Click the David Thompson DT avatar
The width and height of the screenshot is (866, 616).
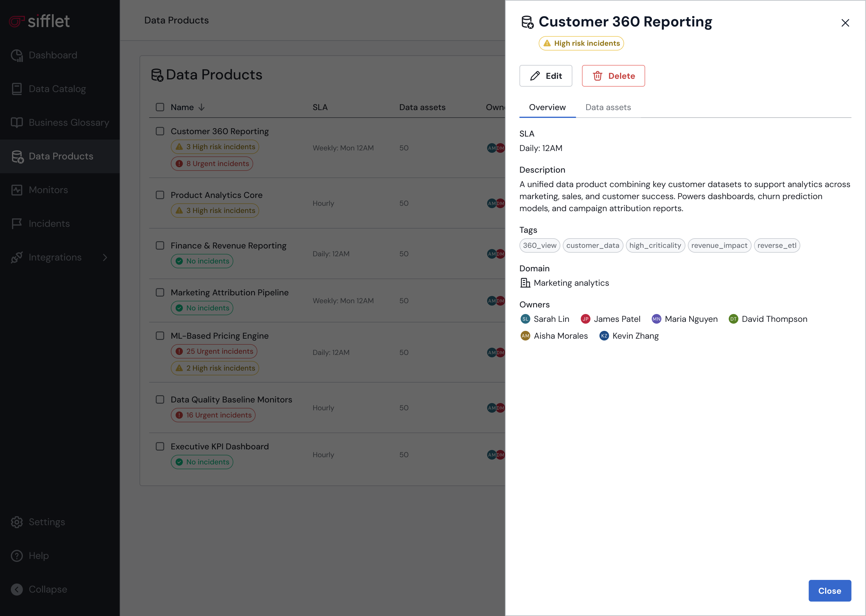click(x=733, y=319)
